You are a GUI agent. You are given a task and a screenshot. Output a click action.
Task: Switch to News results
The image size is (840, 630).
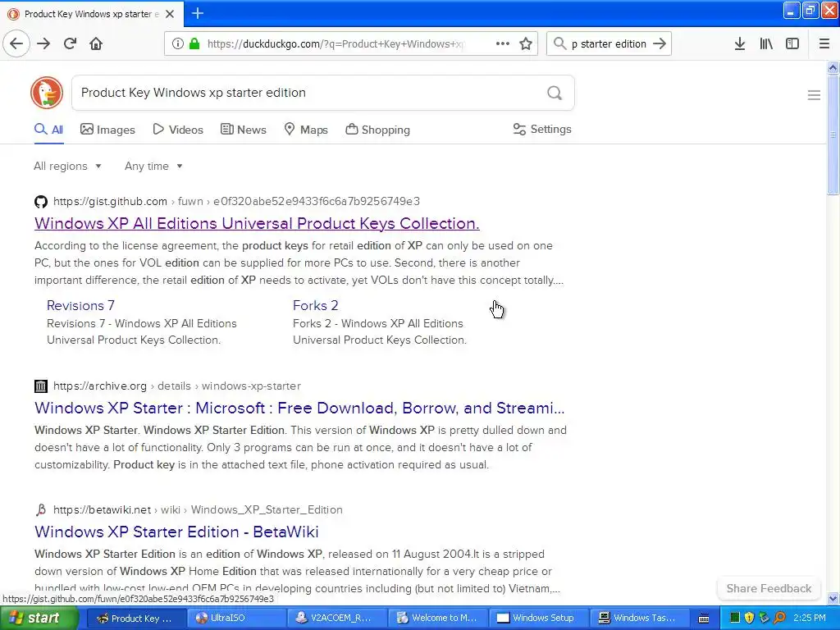point(243,130)
